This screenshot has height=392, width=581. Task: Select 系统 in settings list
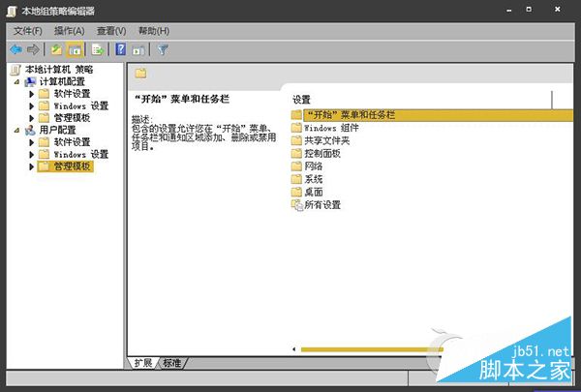[x=313, y=179]
